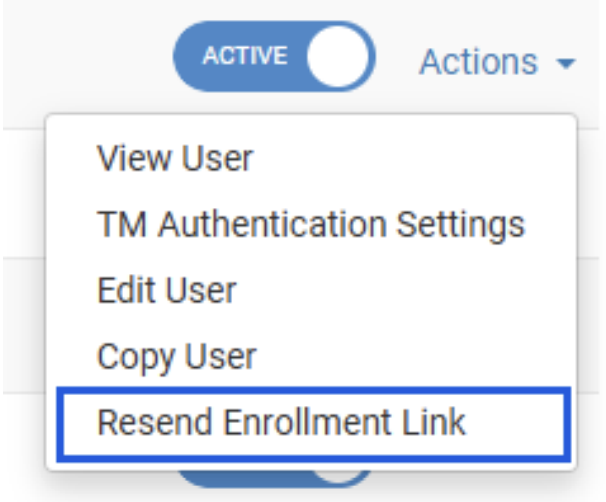
Task: Choose Edit User in the Actions menu
Action: click(x=167, y=290)
